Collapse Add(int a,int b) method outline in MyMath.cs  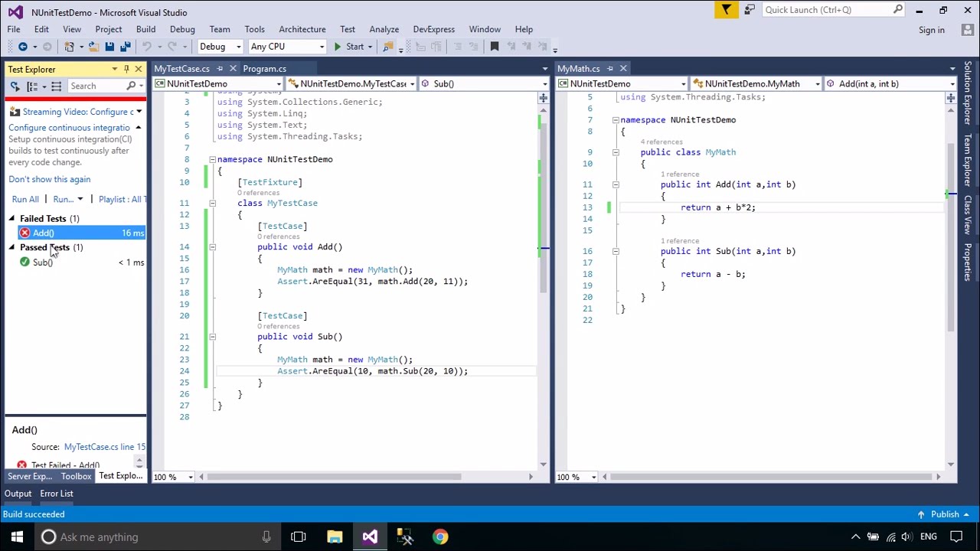pyautogui.click(x=615, y=184)
